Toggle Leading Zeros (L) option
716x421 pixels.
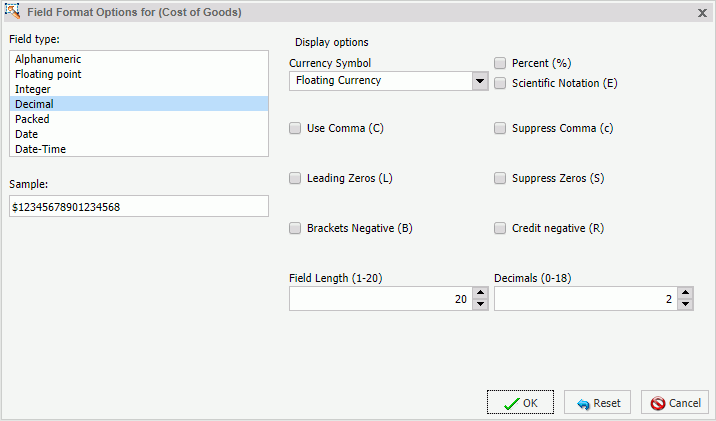pos(295,178)
